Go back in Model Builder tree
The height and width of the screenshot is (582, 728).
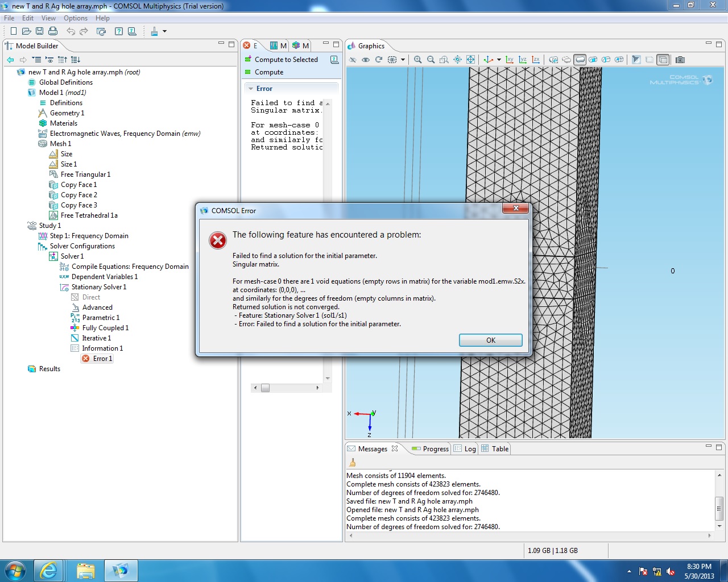10,60
